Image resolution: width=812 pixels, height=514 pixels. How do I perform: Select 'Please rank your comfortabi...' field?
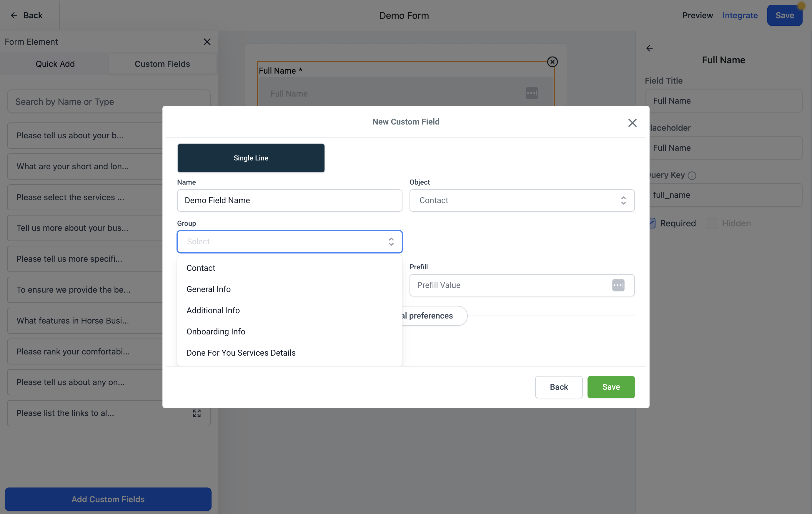click(85, 351)
